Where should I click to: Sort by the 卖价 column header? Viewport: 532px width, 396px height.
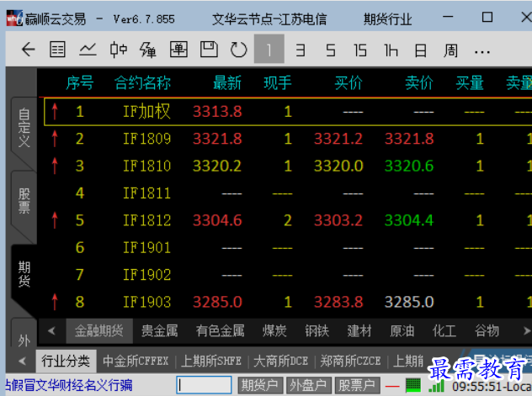click(x=419, y=83)
